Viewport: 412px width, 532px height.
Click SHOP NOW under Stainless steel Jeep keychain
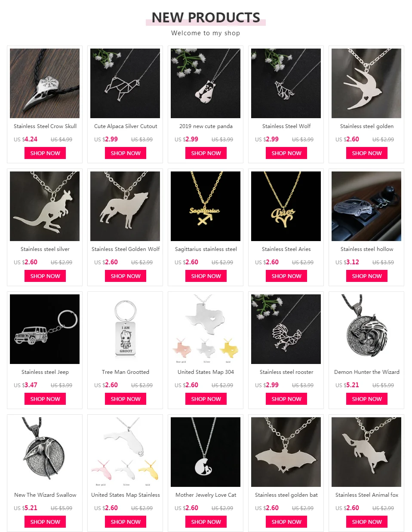click(45, 399)
